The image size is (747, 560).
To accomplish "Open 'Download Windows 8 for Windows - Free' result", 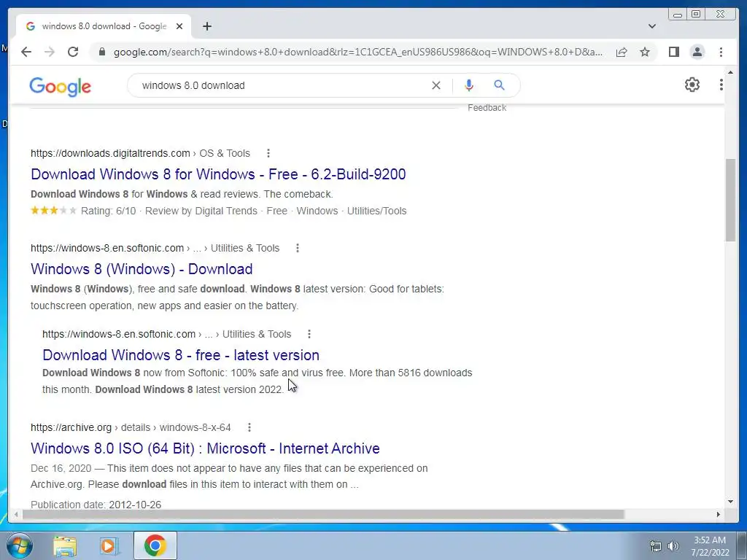I will [x=218, y=174].
